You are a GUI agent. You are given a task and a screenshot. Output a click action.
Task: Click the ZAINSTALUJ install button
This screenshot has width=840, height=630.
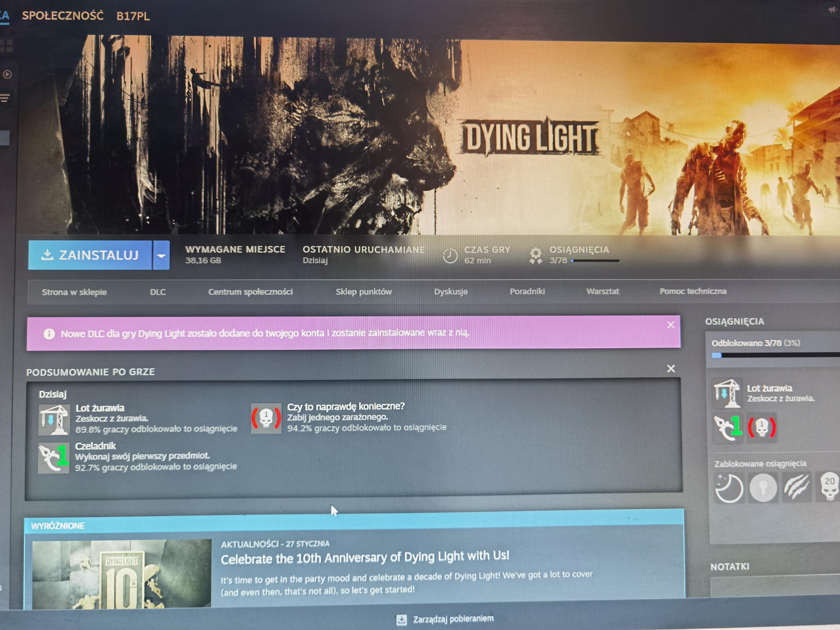pos(90,255)
